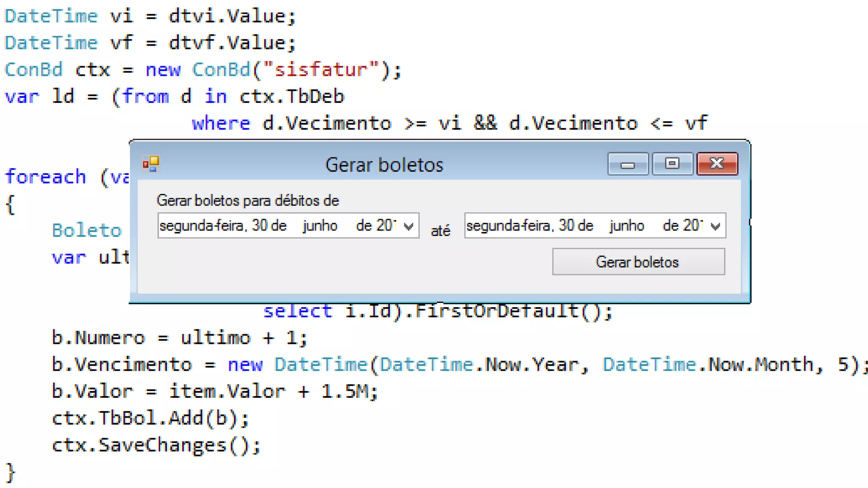Screen dimensions: 868x488
Task: Select month junho in end date picker
Action: (627, 226)
